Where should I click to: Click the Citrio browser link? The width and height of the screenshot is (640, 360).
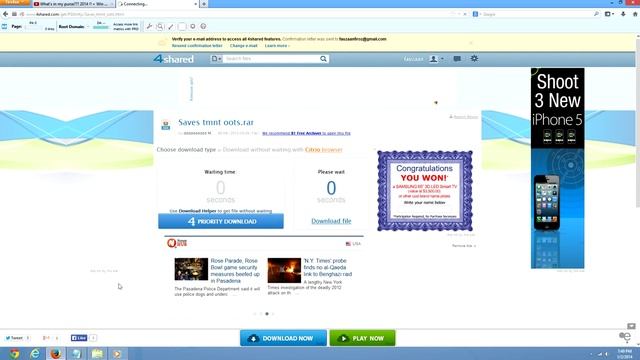(x=324, y=150)
